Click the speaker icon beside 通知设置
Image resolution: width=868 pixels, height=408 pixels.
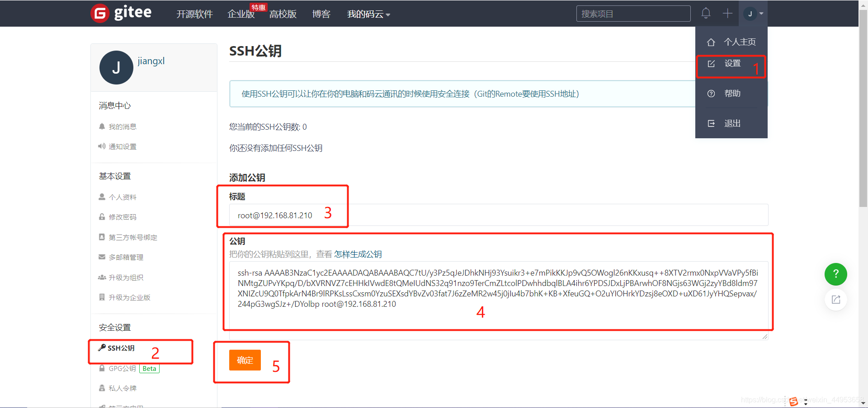coord(102,146)
